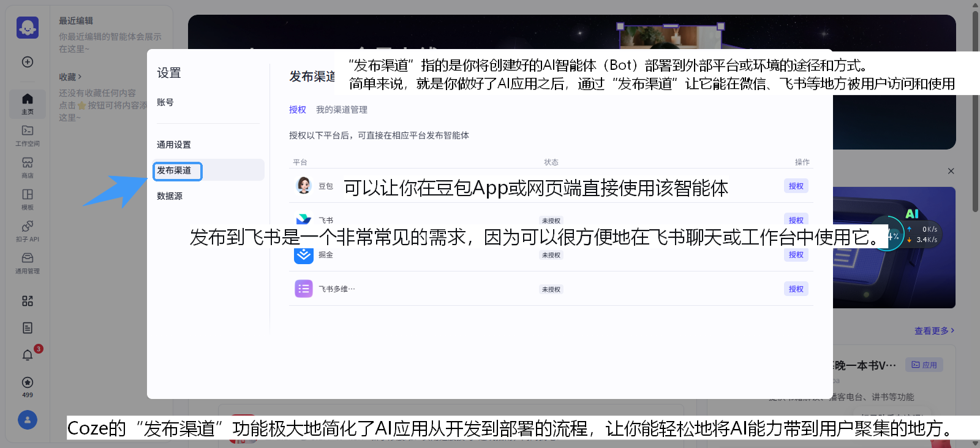
Task: Open the 扣子 API icon
Action: point(28,231)
